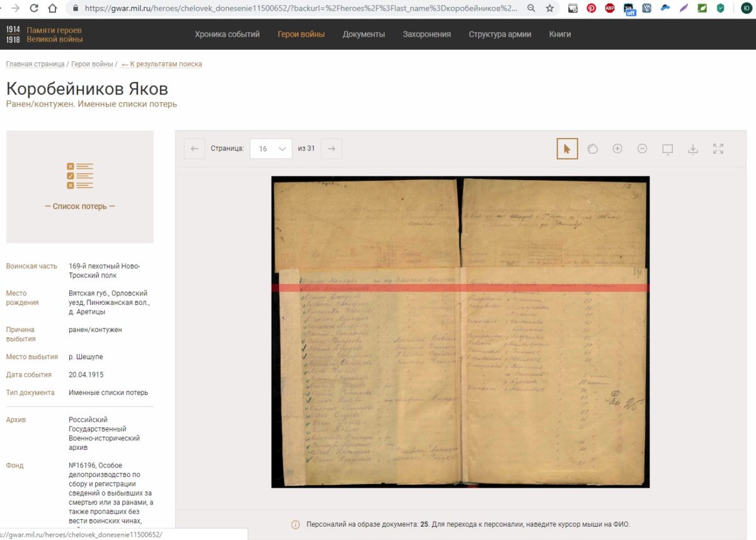Open the document in fullscreen mode

point(718,149)
